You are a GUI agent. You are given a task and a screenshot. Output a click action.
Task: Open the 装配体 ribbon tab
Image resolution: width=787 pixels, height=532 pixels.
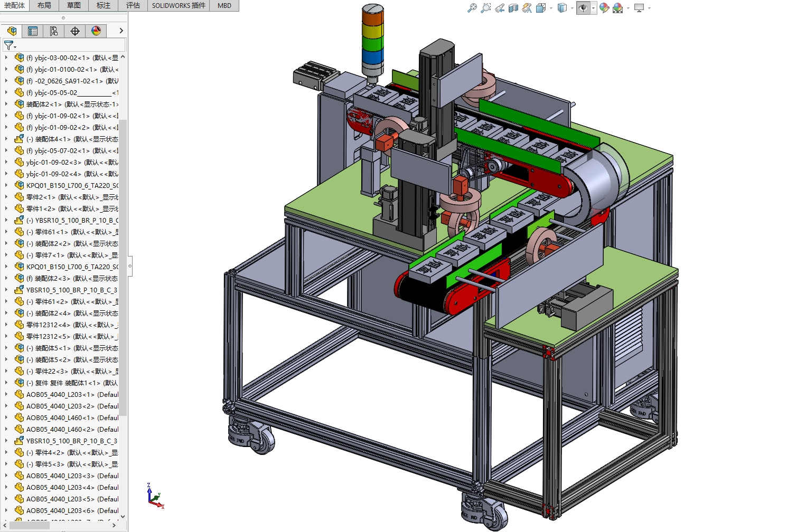pyautogui.click(x=15, y=5)
